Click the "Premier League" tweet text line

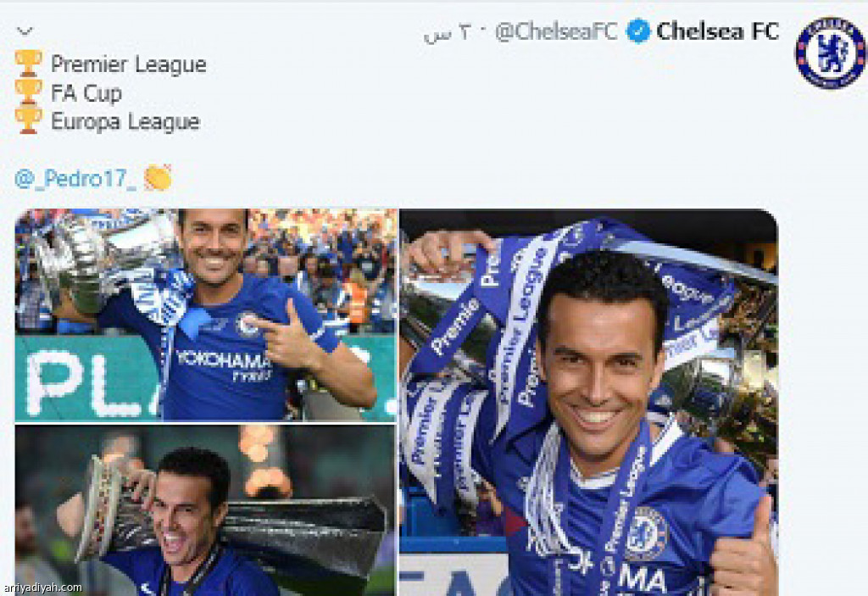[x=128, y=64]
